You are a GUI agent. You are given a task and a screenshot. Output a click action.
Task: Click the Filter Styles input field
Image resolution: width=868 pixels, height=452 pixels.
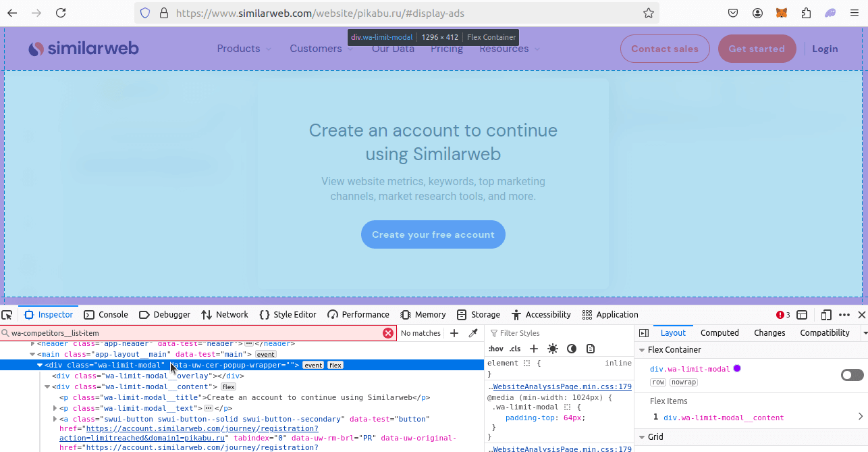(x=560, y=333)
